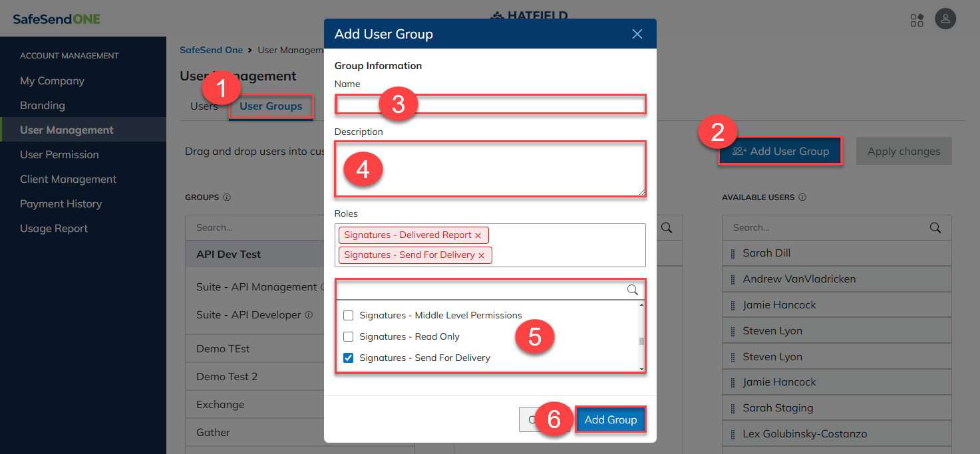Open the app switcher grid icon
980x454 pixels.
[x=917, y=20]
